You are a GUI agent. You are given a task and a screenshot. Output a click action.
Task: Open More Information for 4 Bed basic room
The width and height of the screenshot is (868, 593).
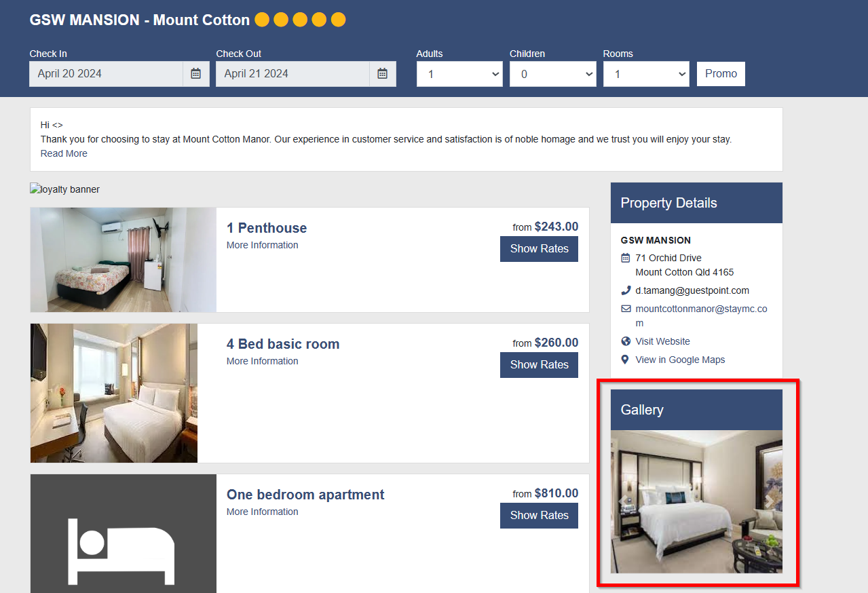(x=263, y=361)
